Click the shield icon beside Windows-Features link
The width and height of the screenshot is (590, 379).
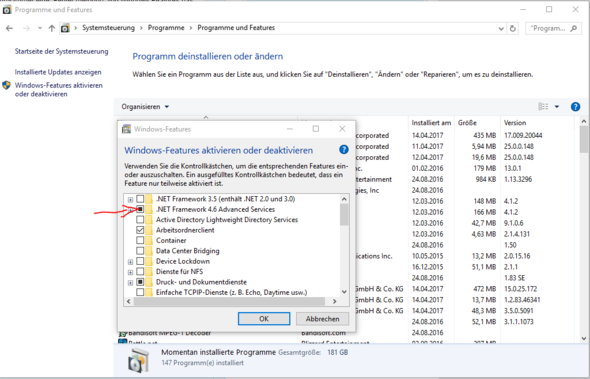click(x=6, y=85)
